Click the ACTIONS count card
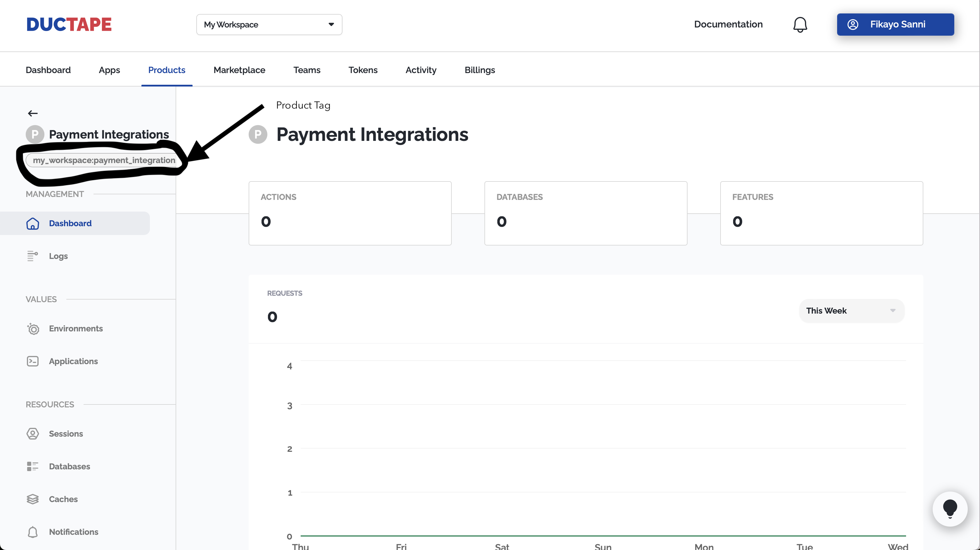 tap(350, 213)
